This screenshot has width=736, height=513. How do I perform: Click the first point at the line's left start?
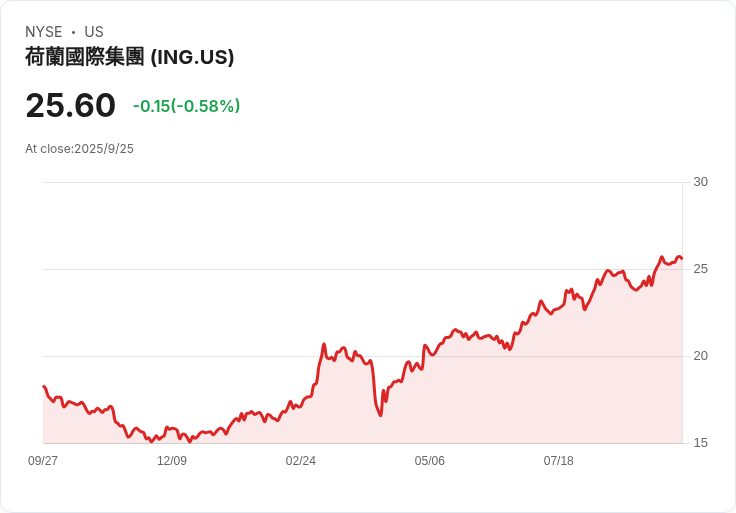pos(44,386)
